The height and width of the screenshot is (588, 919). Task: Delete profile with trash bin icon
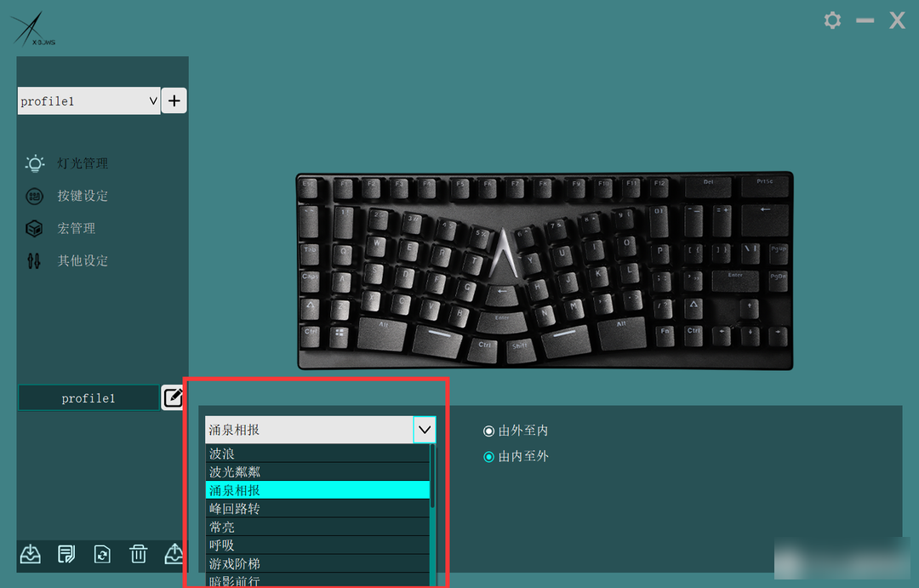click(139, 553)
